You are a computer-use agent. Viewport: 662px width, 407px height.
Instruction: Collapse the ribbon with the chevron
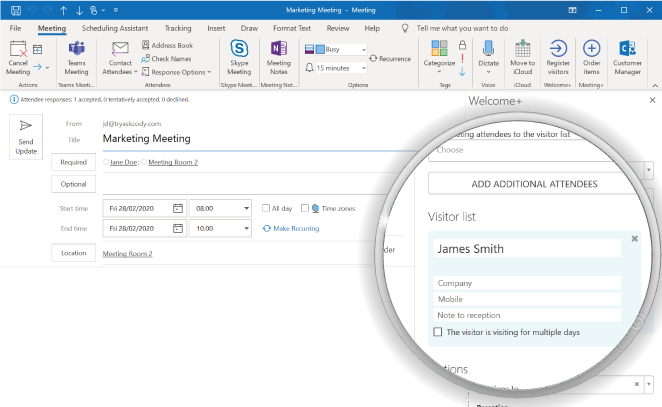tap(655, 86)
